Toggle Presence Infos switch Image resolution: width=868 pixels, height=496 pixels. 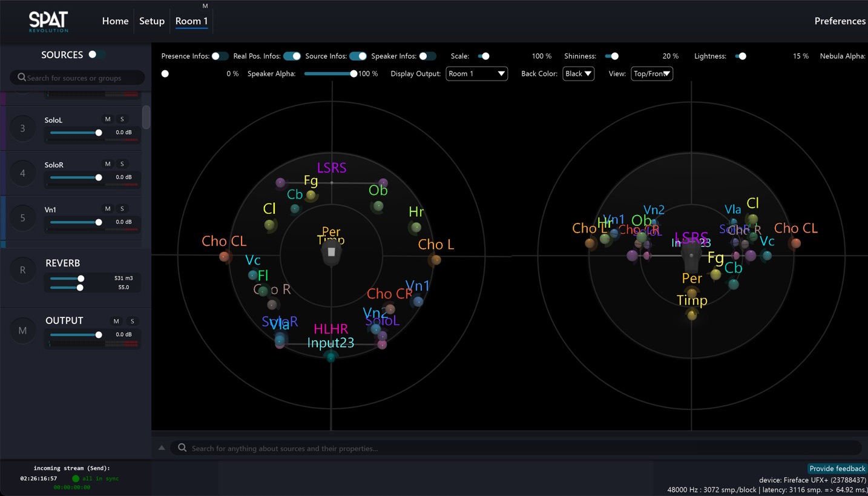pos(220,56)
